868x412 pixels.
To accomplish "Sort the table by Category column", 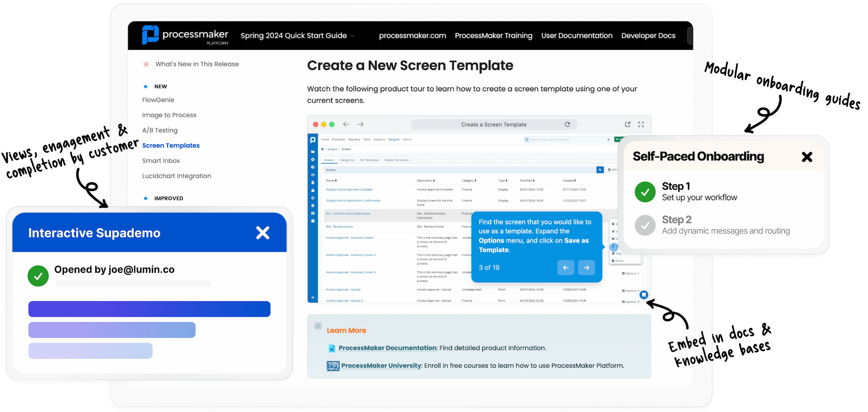I will (x=469, y=181).
